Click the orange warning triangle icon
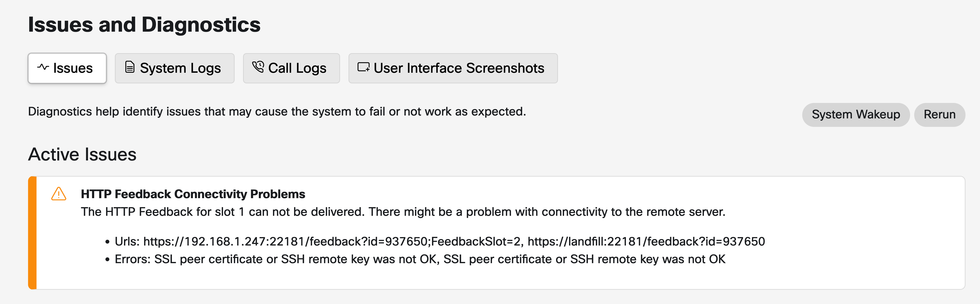980x304 pixels. pos(59,194)
